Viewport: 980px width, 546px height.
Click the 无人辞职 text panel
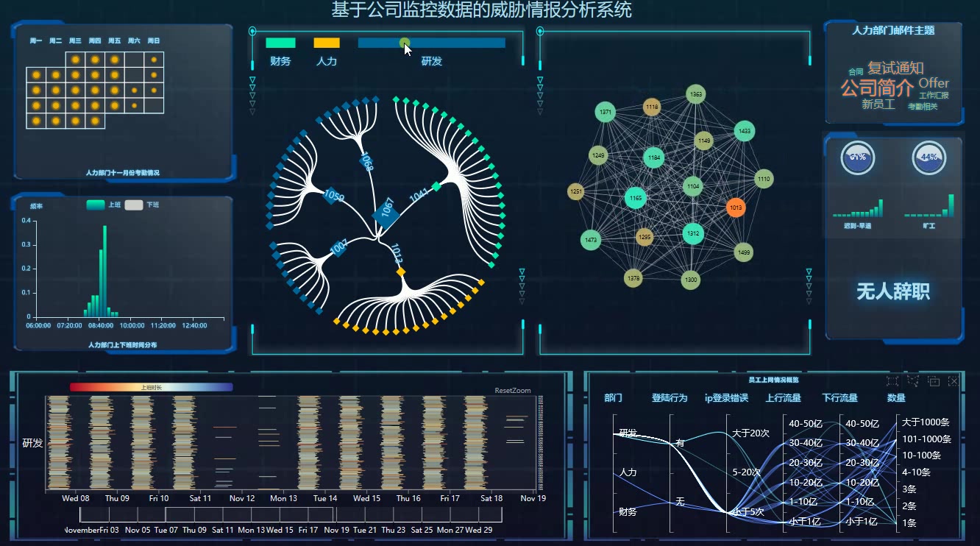[x=893, y=292]
